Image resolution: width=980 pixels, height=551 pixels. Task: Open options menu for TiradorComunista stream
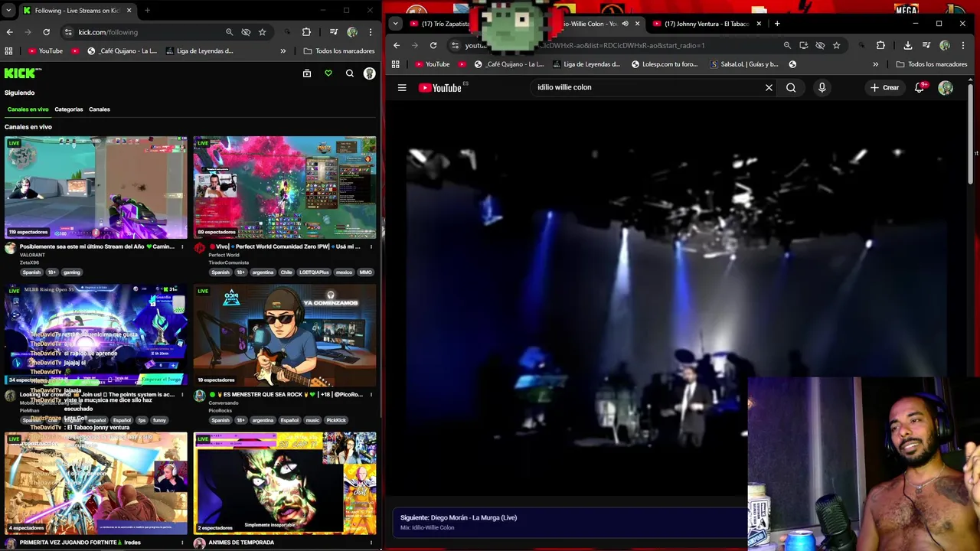coord(371,246)
